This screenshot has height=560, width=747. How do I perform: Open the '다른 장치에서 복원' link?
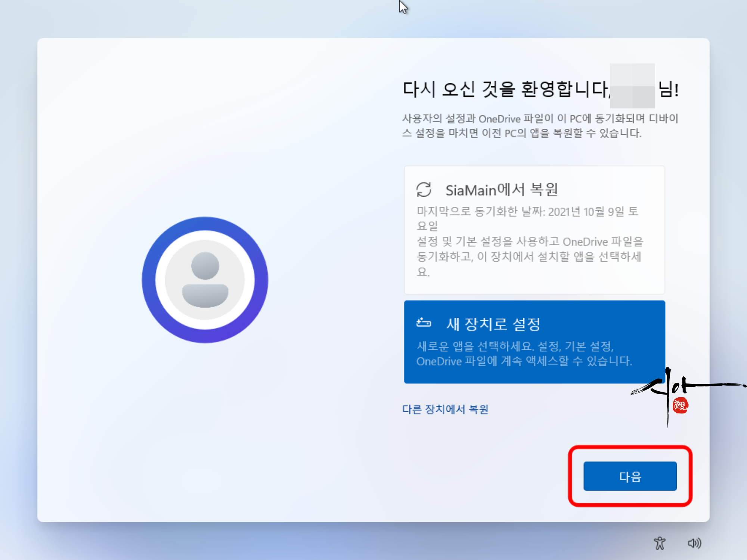tap(445, 410)
